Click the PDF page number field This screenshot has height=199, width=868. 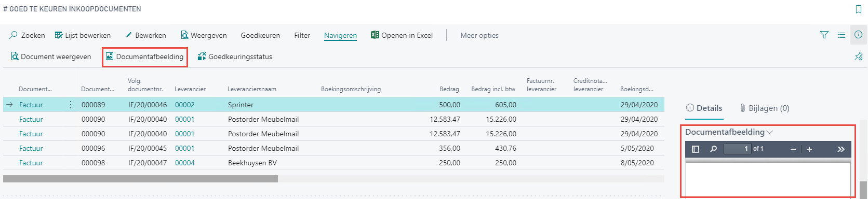[x=737, y=149]
